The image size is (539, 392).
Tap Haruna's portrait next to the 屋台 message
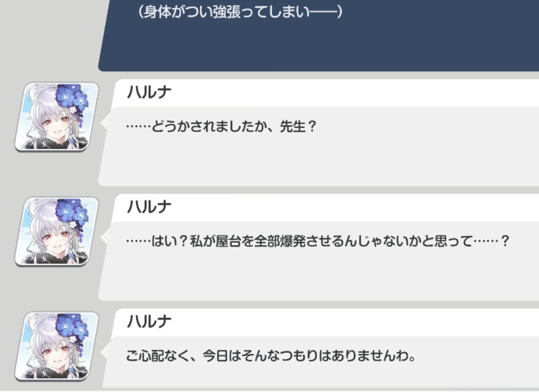57,232
